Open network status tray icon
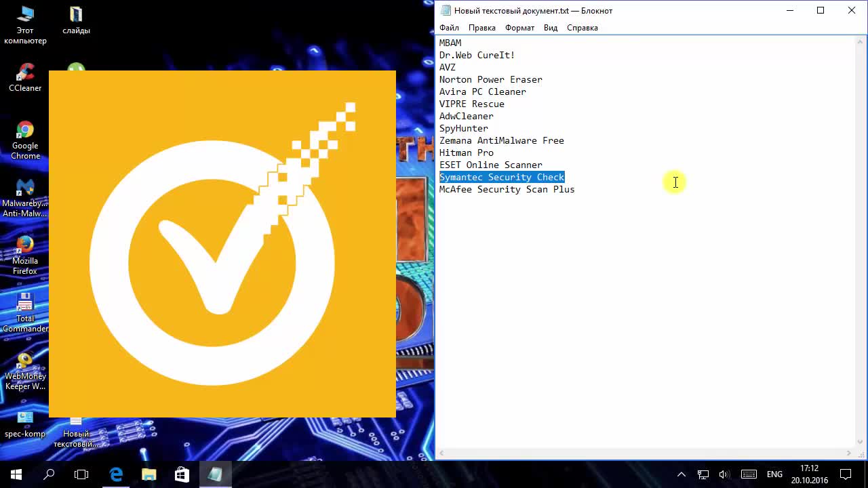 (703, 474)
